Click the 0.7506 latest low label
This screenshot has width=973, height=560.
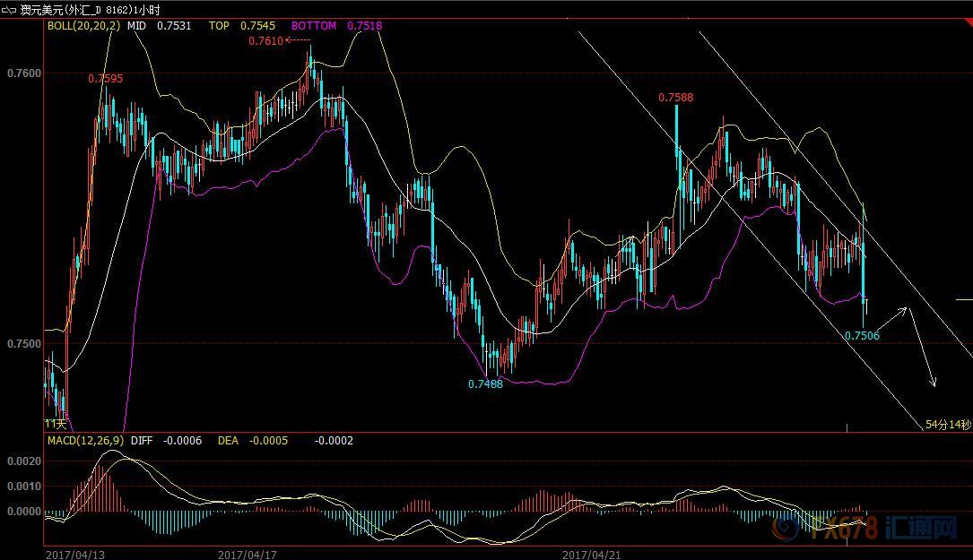[862, 335]
